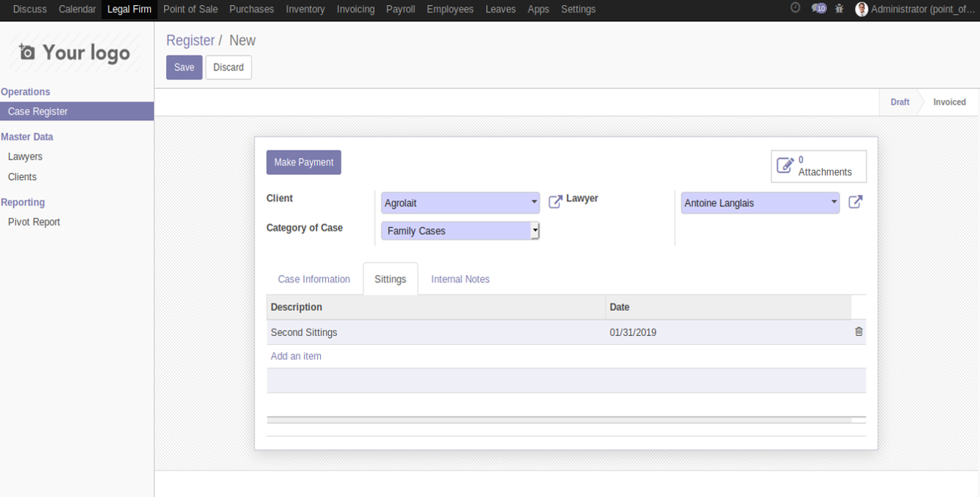Click the Save button
Image resolution: width=980 pixels, height=497 pixels.
point(184,68)
